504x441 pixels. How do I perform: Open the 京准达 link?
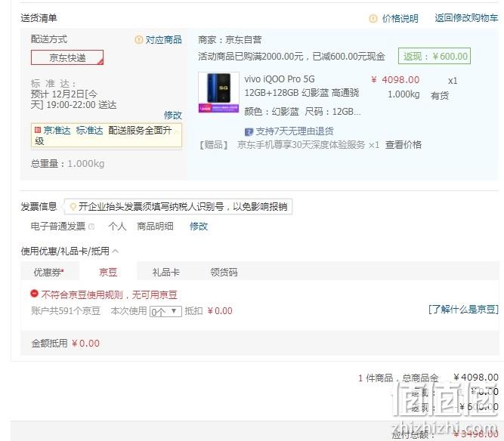(x=57, y=131)
